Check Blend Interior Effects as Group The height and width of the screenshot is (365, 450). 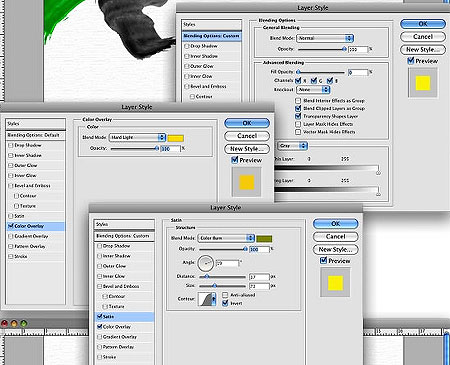298,100
